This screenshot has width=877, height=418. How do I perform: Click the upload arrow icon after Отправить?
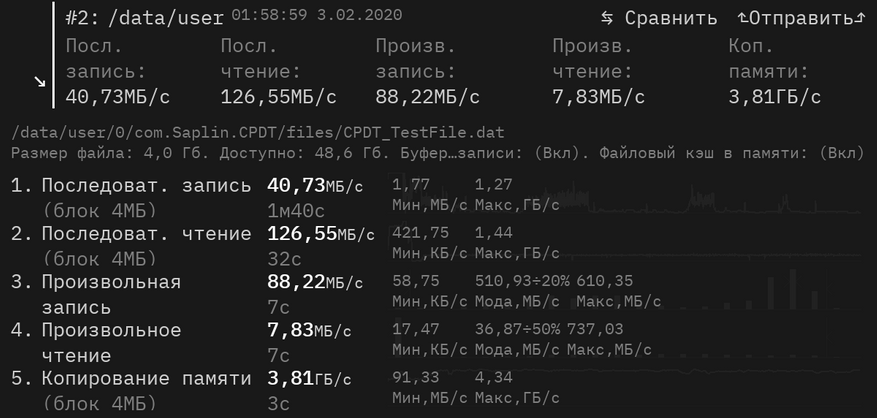(861, 18)
